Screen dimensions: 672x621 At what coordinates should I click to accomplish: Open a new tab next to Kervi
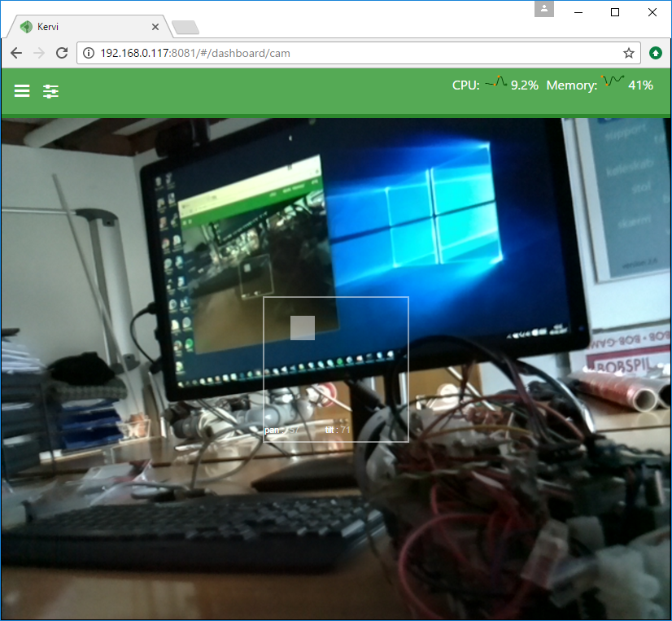pyautogui.click(x=185, y=27)
